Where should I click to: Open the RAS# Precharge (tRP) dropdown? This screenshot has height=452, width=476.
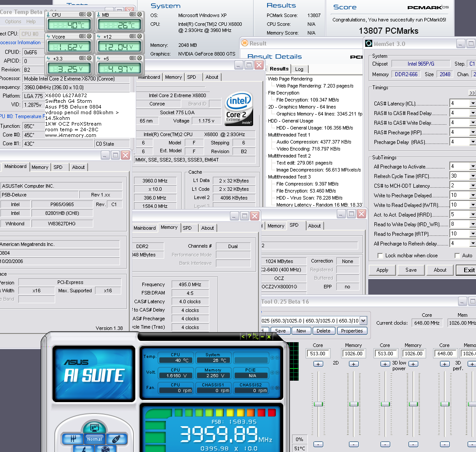472,133
